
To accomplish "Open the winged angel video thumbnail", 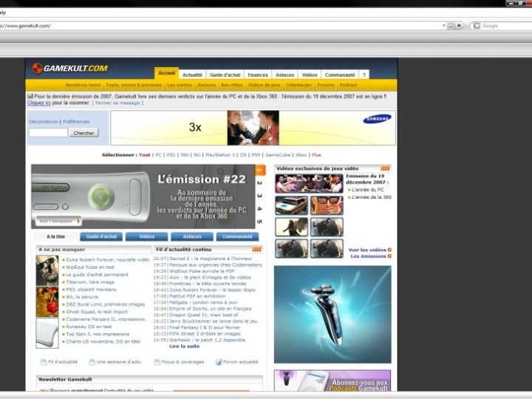I will [x=291, y=227].
